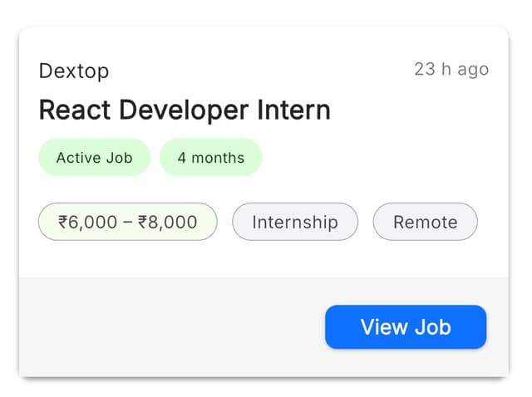The width and height of the screenshot is (532, 397).
Task: Select the Internship job type chip
Action: coord(294,222)
